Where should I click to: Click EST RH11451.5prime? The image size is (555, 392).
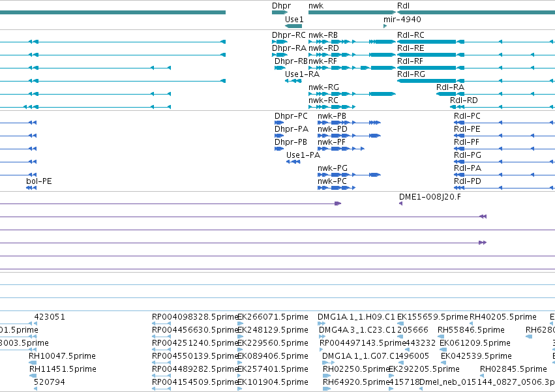point(33,376)
